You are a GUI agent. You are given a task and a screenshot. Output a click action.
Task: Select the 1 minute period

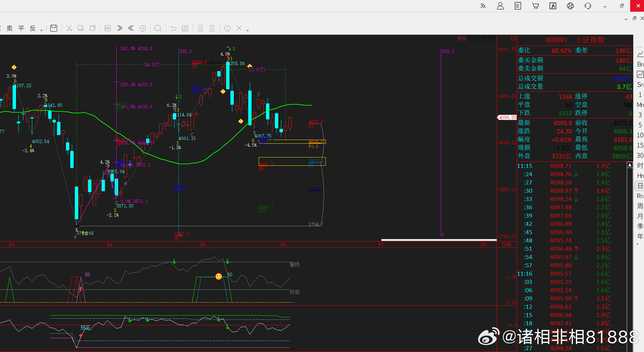tap(640, 95)
